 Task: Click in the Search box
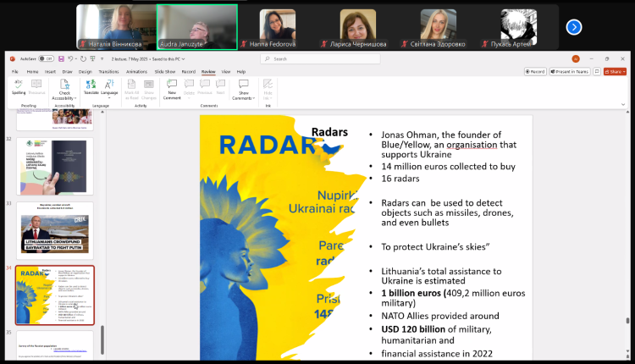point(320,59)
